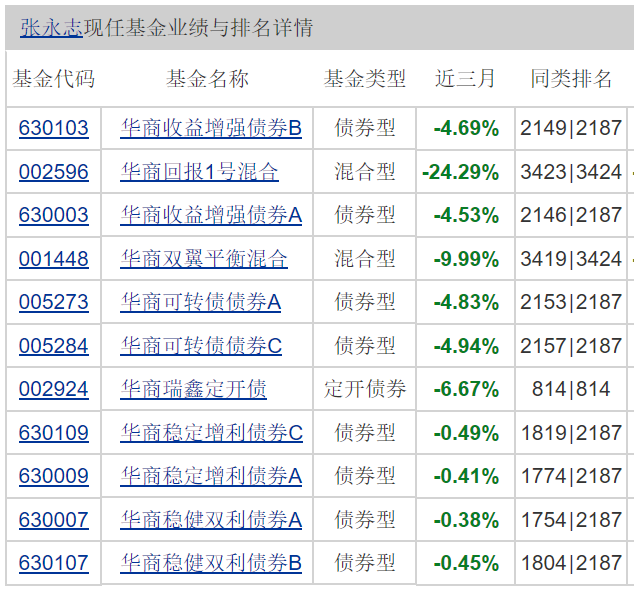The image size is (634, 601).
Task: Select 债券型 type in 630107 row
Action: pos(365,563)
